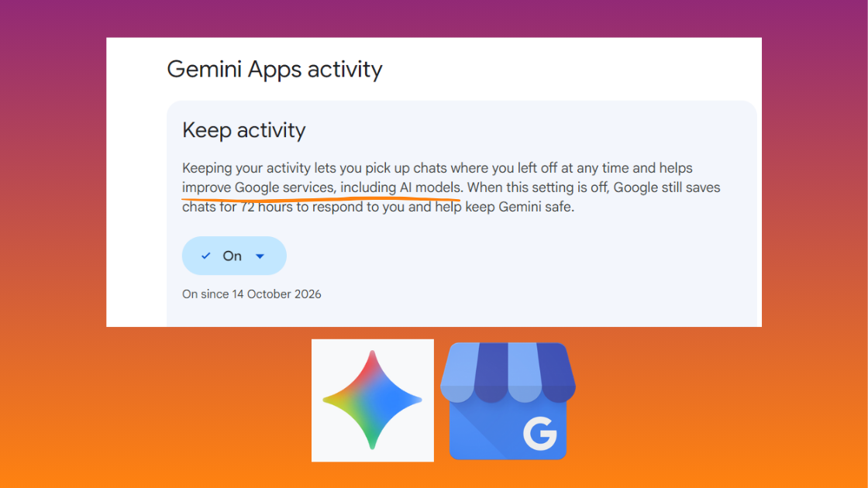Click the 'Keep activity' heading

tap(243, 131)
